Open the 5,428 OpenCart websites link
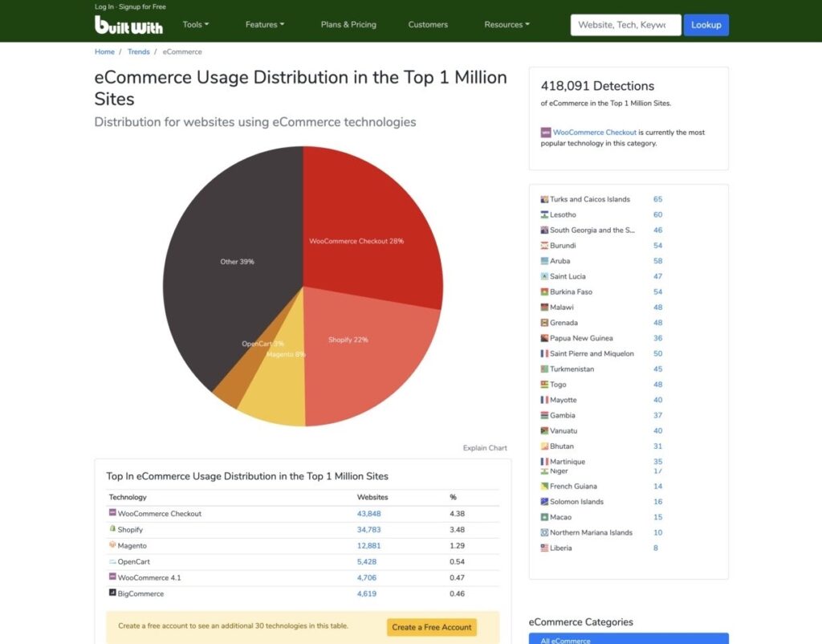The image size is (822, 644). click(366, 561)
